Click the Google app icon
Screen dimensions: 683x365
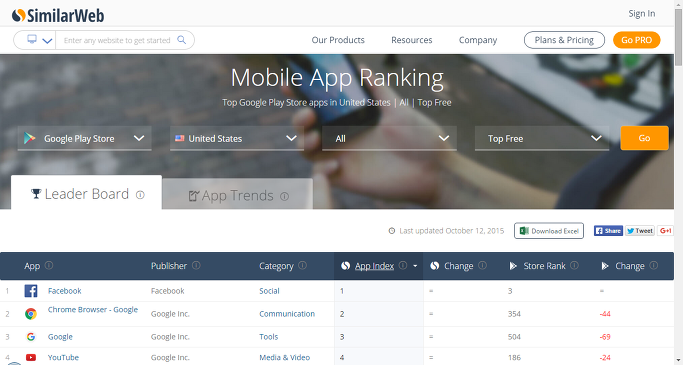[x=31, y=337]
